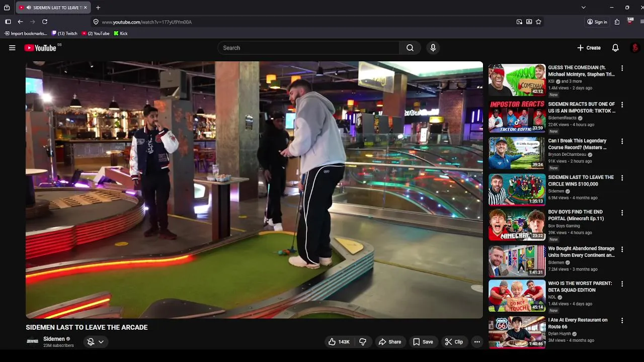Open picture-in-picture icon in address bar
Viewport: 644px width, 362px height.
pyautogui.click(x=519, y=22)
